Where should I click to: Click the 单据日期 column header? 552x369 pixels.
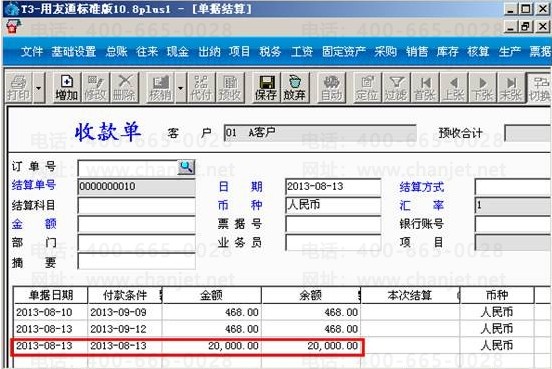(51, 295)
